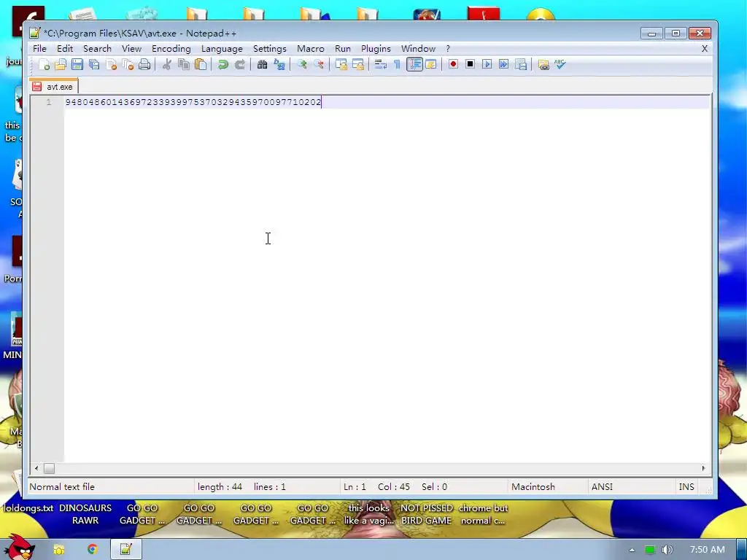
Task: Open the ? help menu
Action: 448,49
